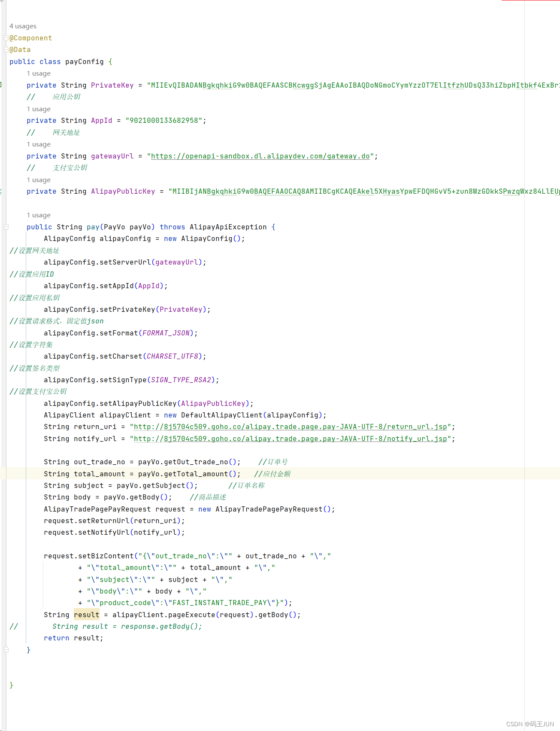Click the setReturnUrl method call
560x731 pixels.
pos(104,521)
